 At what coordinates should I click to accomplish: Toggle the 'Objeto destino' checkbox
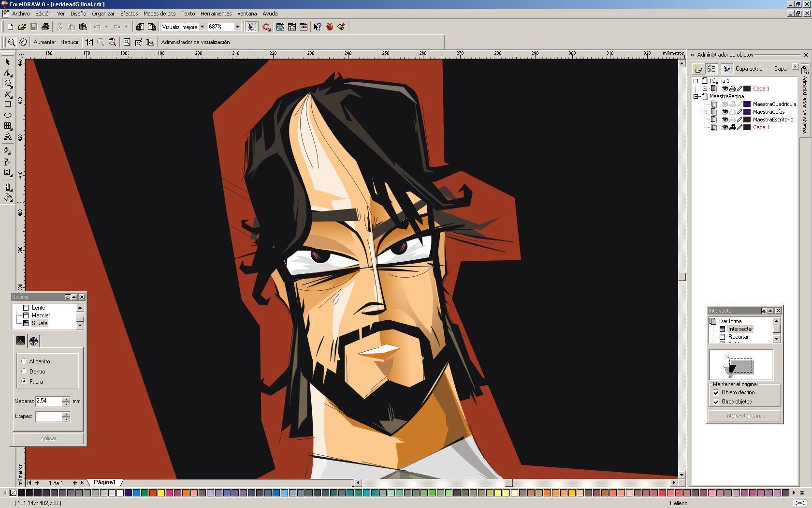716,392
